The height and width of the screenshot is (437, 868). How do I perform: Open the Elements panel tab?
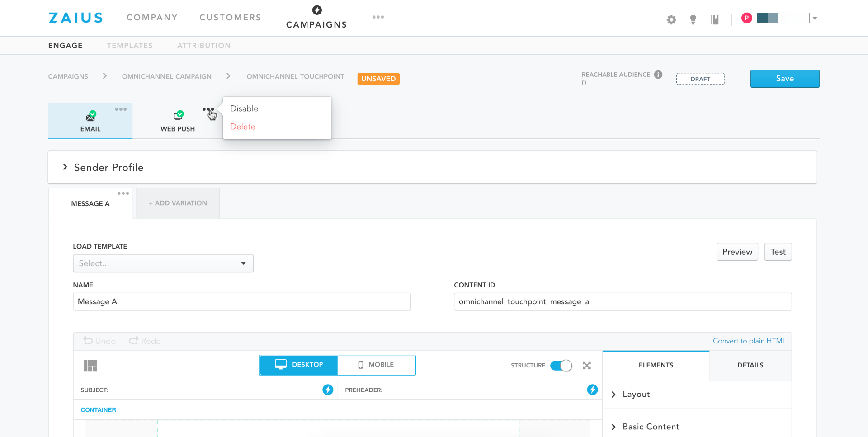[x=656, y=365]
